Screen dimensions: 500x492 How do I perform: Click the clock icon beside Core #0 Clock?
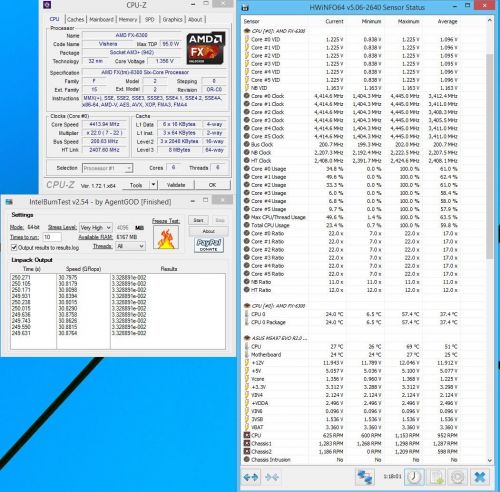tap(247, 96)
